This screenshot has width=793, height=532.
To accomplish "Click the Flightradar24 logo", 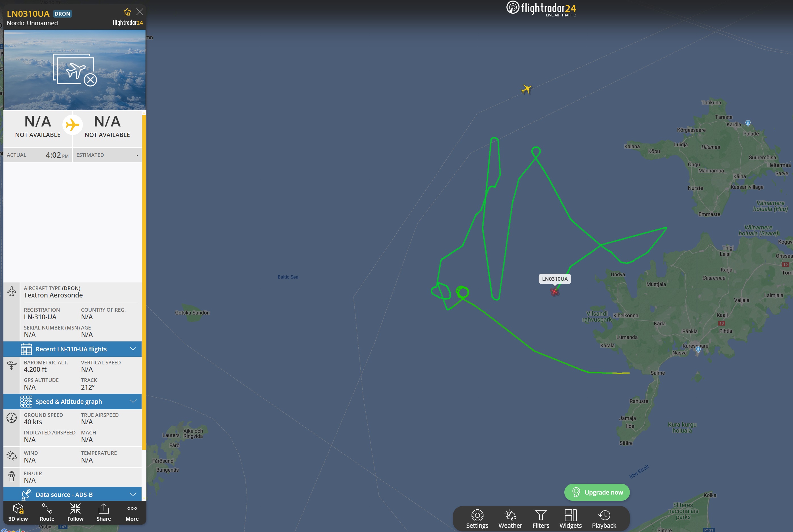I will point(541,9).
